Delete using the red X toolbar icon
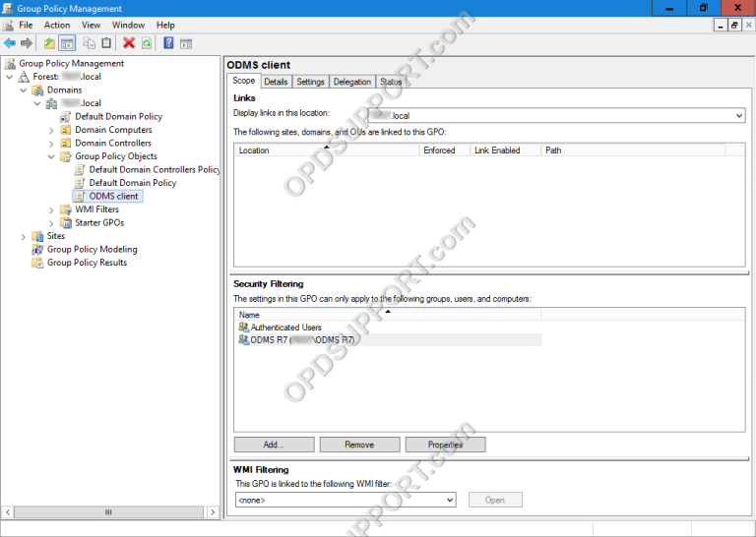Image resolution: width=756 pixels, height=537 pixels. click(x=129, y=43)
